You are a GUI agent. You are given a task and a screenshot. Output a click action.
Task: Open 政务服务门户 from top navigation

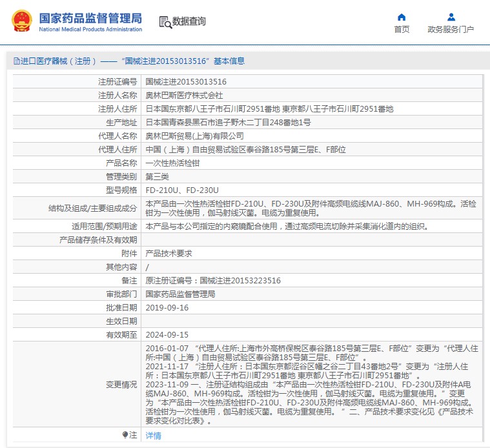(451, 30)
